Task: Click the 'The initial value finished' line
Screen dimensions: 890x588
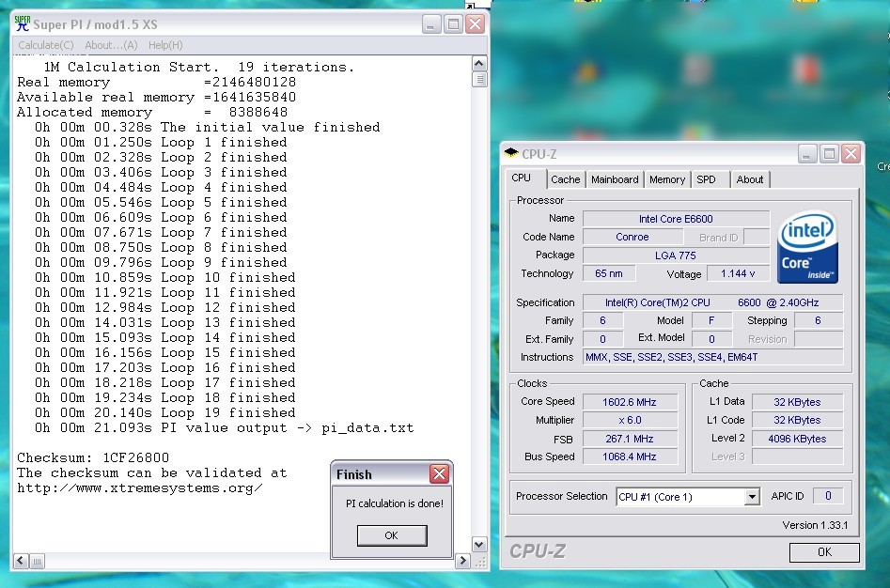Action: [x=207, y=127]
